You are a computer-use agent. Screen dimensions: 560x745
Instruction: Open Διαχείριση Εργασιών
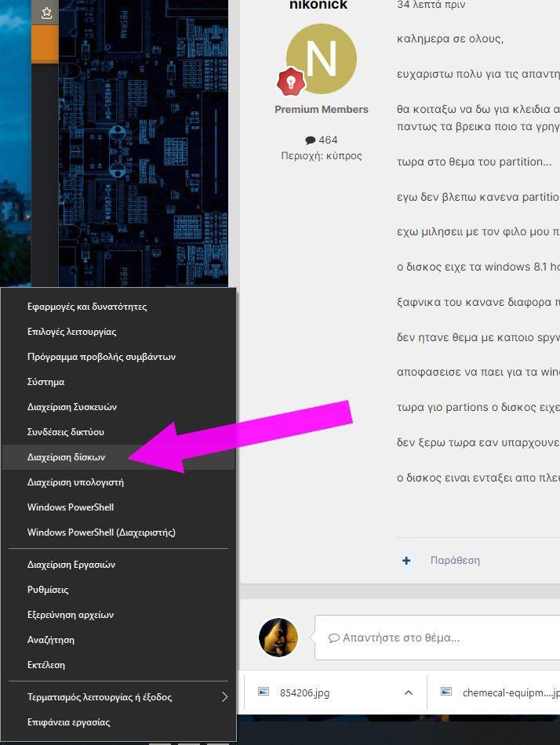click(118, 565)
